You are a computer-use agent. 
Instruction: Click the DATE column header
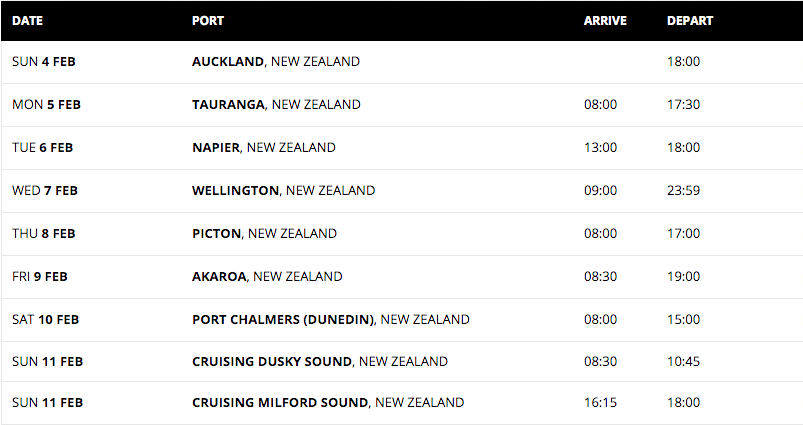[x=28, y=21]
